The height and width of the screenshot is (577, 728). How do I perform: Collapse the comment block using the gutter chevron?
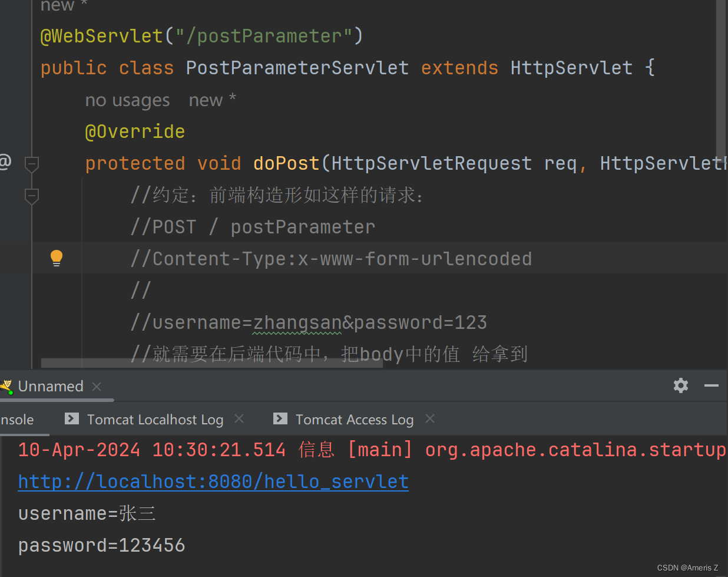[x=31, y=196]
